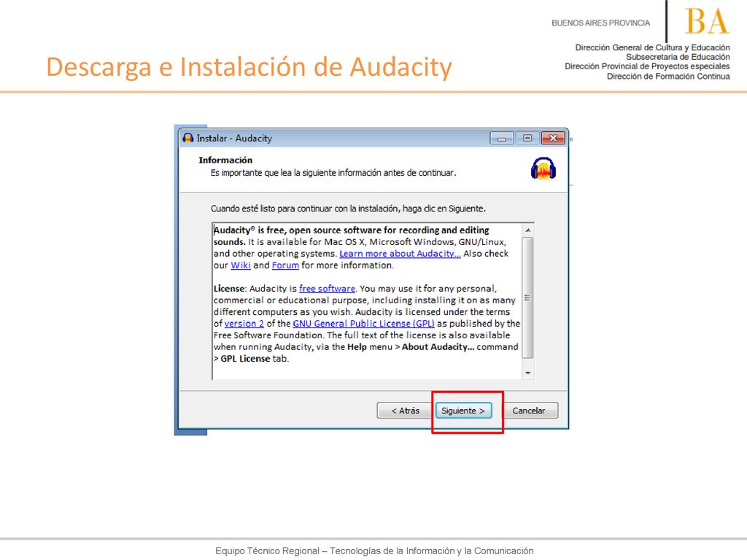Close the Instalar - Audacity window
This screenshot has width=747, height=560.
point(553,138)
